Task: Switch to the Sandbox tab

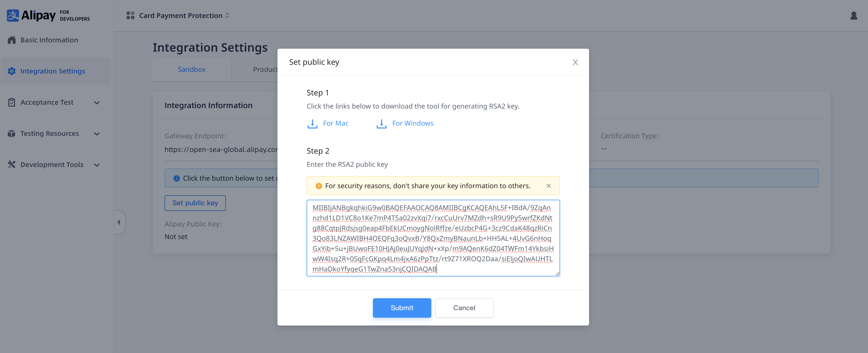Action: (191, 69)
